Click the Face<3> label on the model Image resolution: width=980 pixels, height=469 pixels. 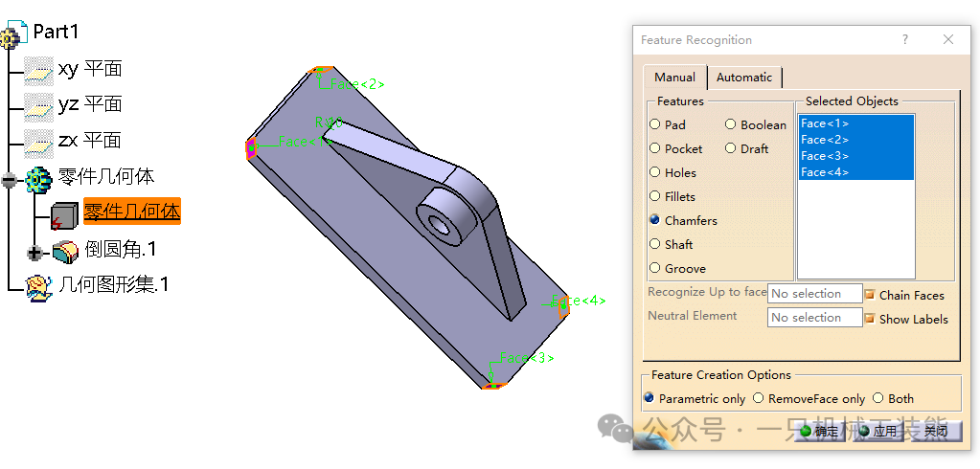click(x=527, y=358)
